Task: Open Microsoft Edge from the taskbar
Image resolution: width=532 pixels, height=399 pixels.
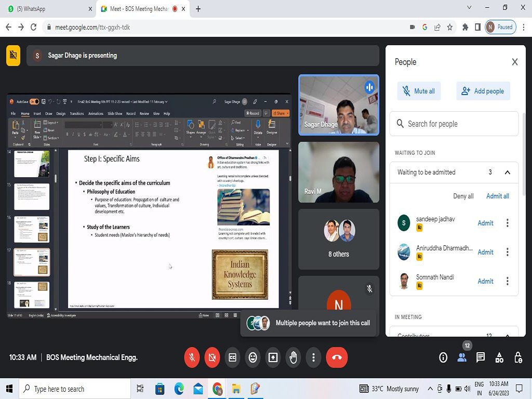Action: [179, 389]
